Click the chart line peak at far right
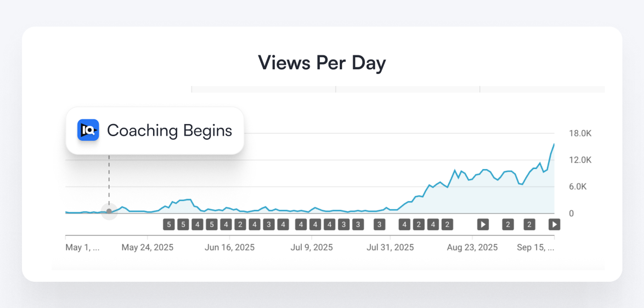Screen dimensions: 644x308 pos(554,144)
